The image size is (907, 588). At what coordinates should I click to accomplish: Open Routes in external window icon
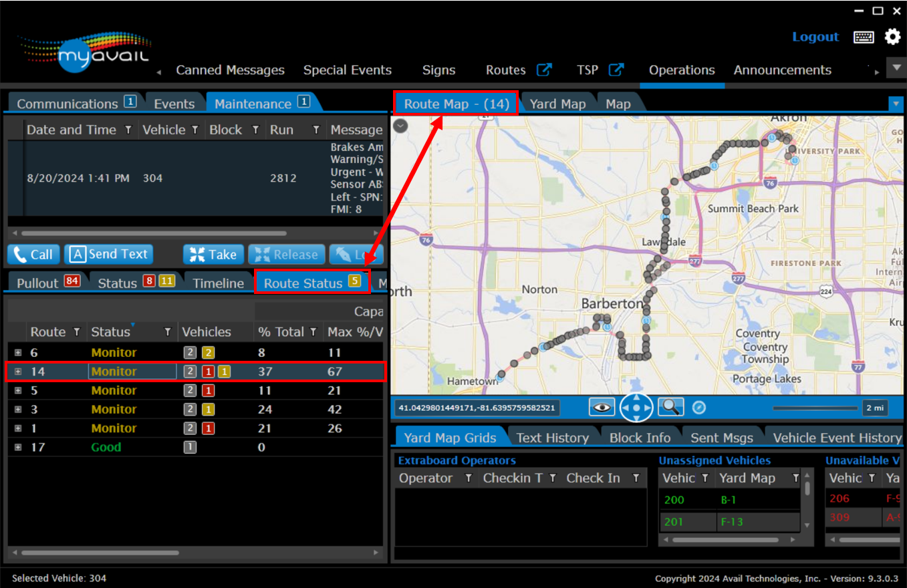click(x=545, y=69)
